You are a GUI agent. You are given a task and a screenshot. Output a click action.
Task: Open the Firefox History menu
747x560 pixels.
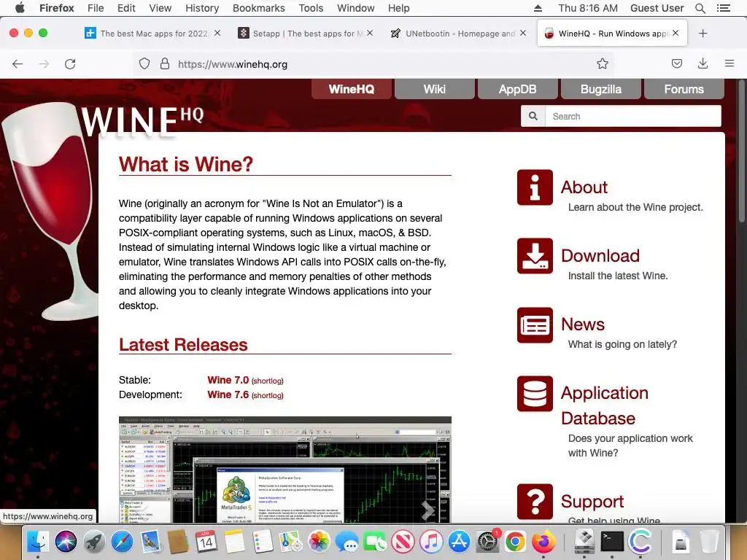coord(202,8)
